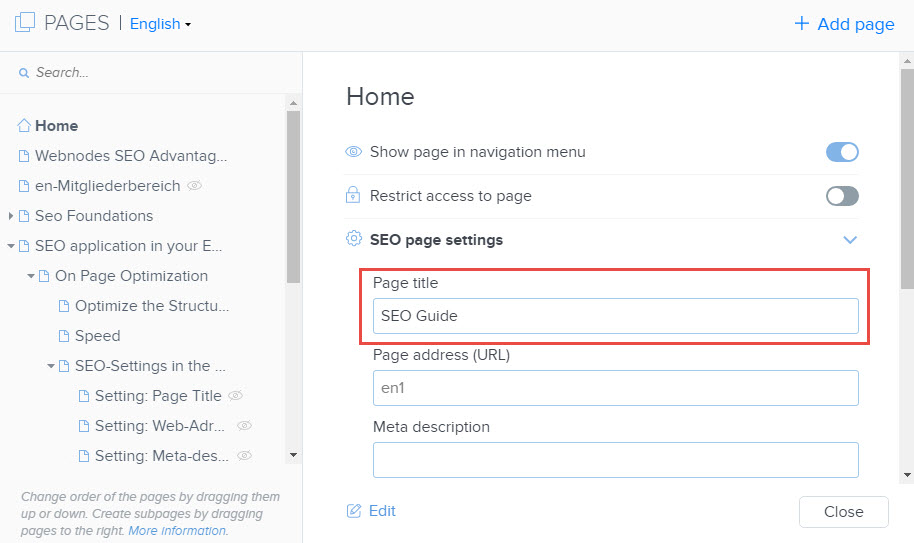Click the lock icon beside Restrict access
914x543 pixels.
353,195
